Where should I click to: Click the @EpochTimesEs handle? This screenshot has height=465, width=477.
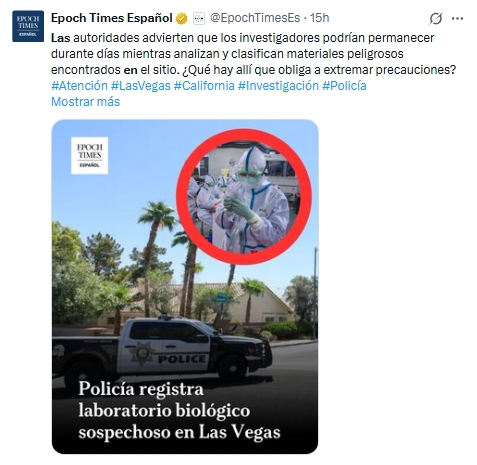pos(255,18)
